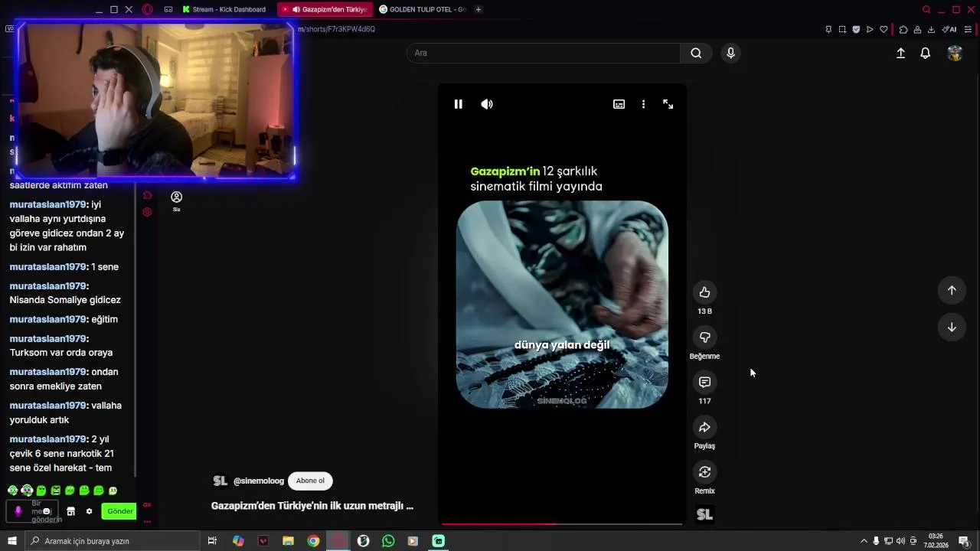Screen dimensions: 980x551
Task: Click the browser address bar URL
Action: [337, 29]
